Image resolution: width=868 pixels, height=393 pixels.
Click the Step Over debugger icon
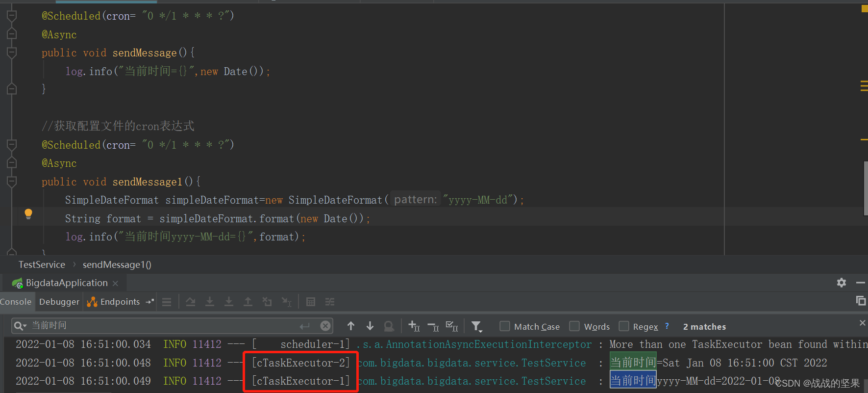pos(191,302)
